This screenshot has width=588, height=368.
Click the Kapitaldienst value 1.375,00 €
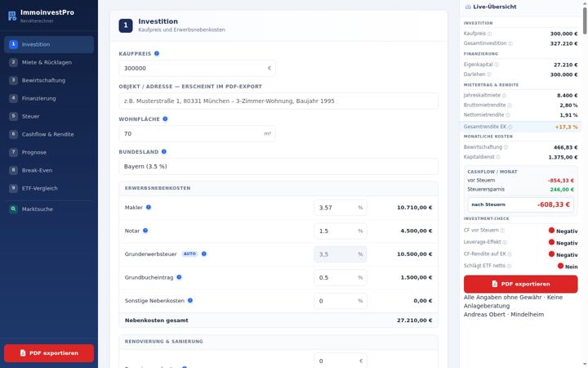[563, 157]
